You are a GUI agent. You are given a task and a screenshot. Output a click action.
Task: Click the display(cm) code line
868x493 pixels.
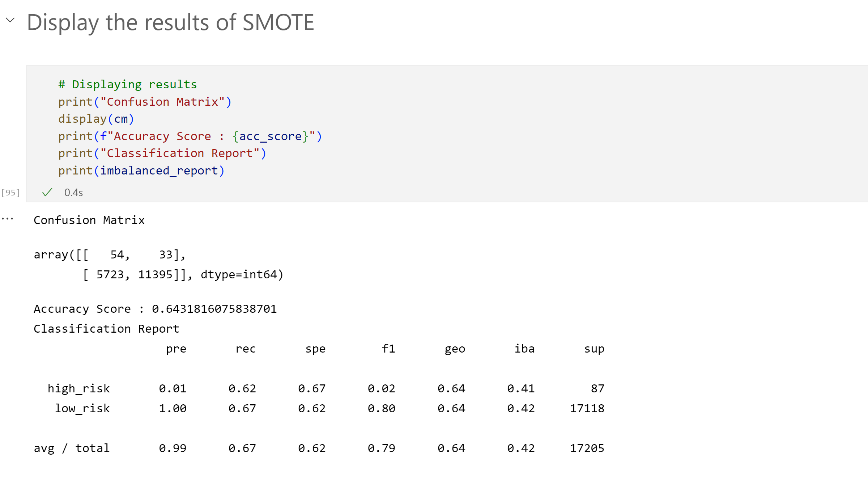[x=96, y=119]
